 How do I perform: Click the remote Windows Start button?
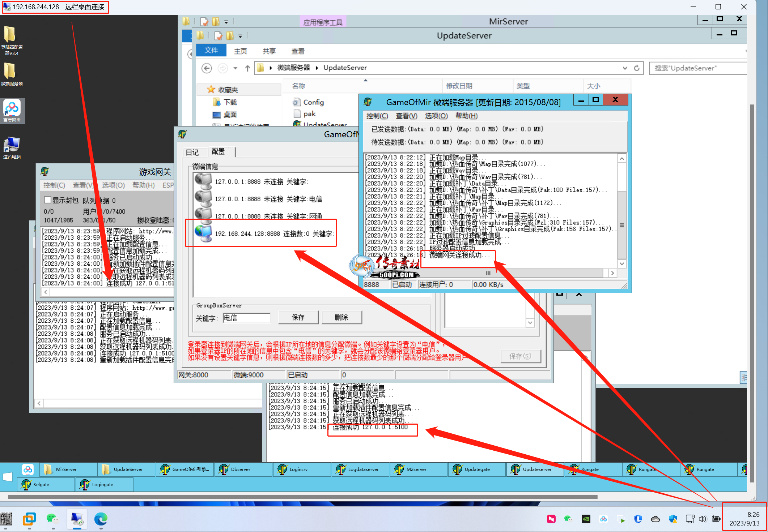(x=8, y=477)
